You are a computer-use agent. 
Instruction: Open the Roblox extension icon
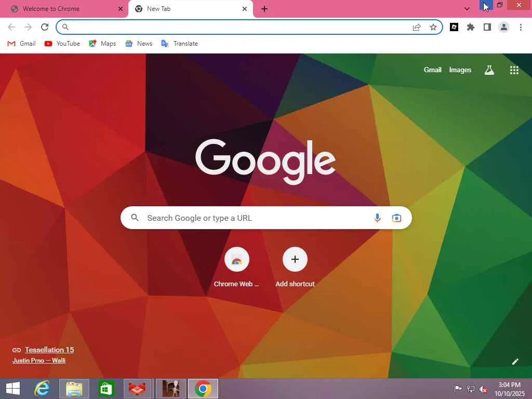454,27
